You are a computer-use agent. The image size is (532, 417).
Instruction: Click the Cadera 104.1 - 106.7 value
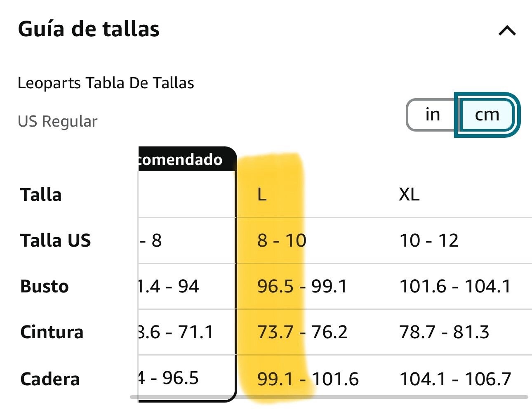pyautogui.click(x=455, y=379)
